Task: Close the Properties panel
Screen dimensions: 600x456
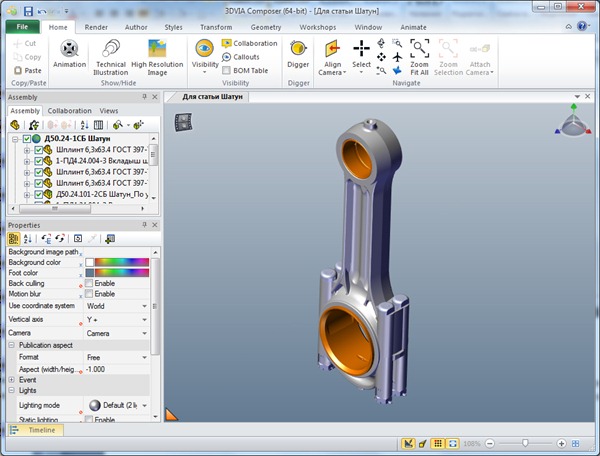Action: click(x=155, y=225)
